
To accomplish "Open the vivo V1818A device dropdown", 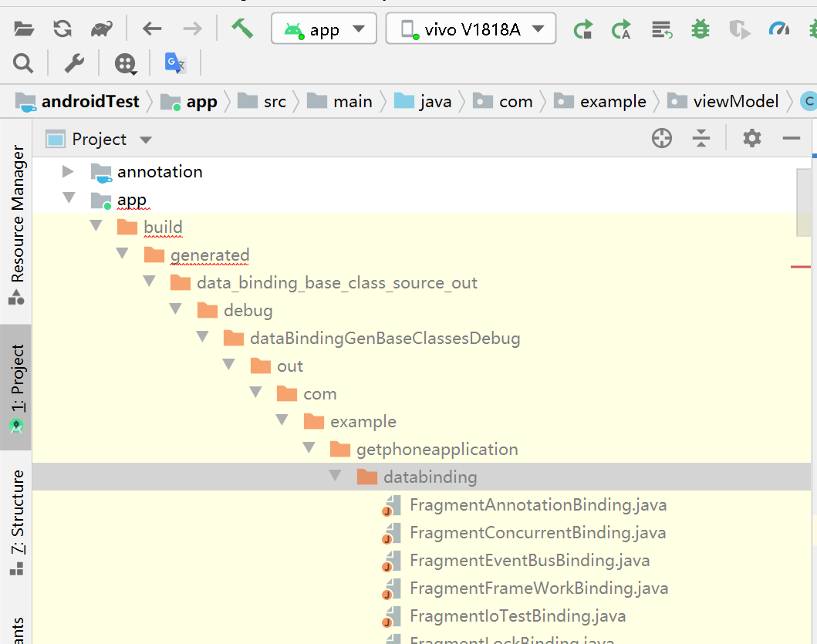I will [x=471, y=29].
